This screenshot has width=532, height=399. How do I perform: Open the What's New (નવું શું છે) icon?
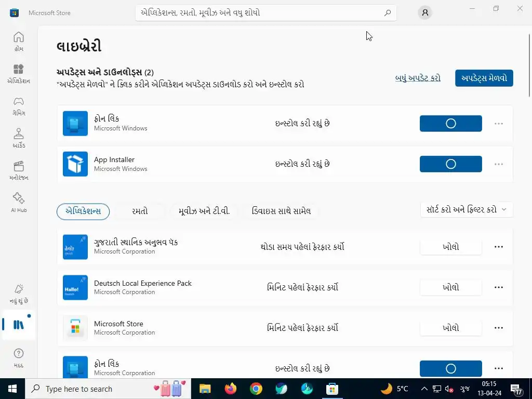[19, 294]
